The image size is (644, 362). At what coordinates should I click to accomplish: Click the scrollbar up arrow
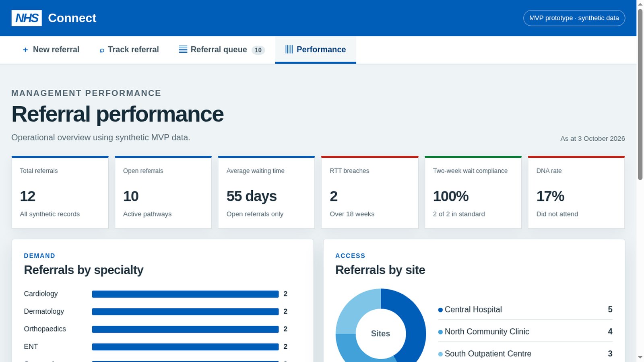point(640,4)
